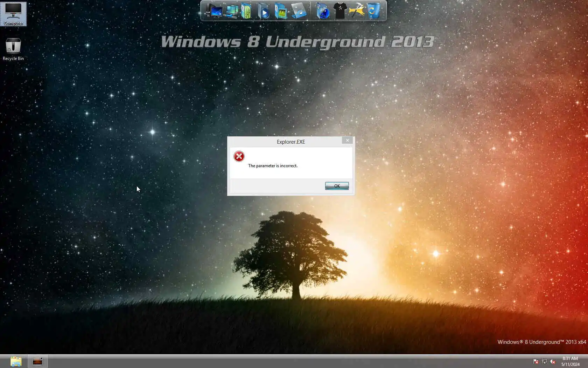This screenshot has height=368, width=588.
Task: Open the blue recycle bin in the dock
Action: [x=374, y=11]
